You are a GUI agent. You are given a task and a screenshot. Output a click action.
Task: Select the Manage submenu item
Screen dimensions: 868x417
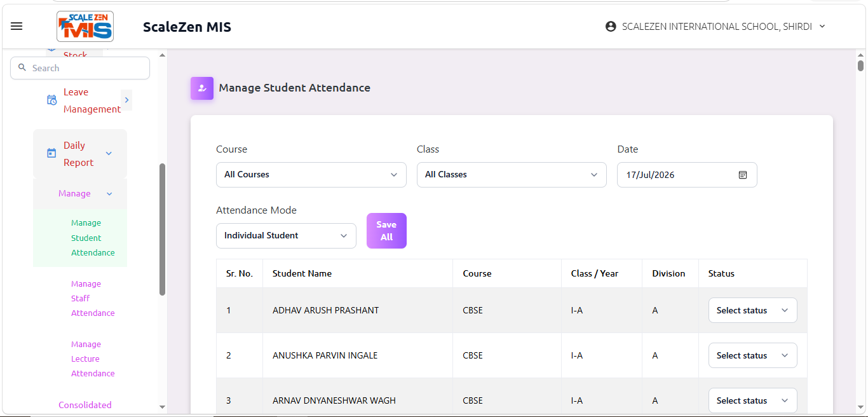click(74, 194)
